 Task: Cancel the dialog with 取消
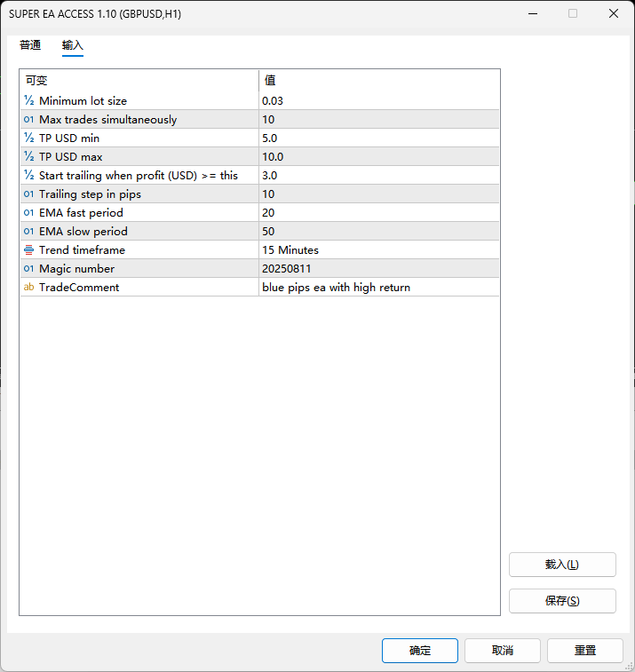(x=503, y=651)
